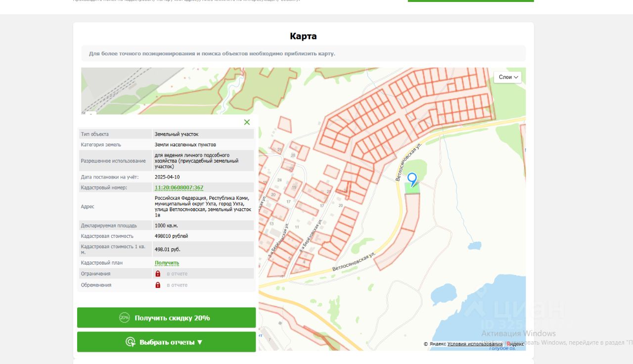Open Условия использования link on map
Image resolution: width=633 pixels, height=364 pixels.
click(x=475, y=344)
